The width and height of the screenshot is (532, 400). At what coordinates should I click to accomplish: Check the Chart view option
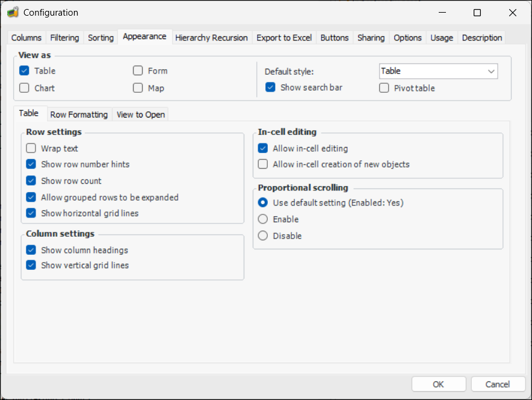coord(25,88)
